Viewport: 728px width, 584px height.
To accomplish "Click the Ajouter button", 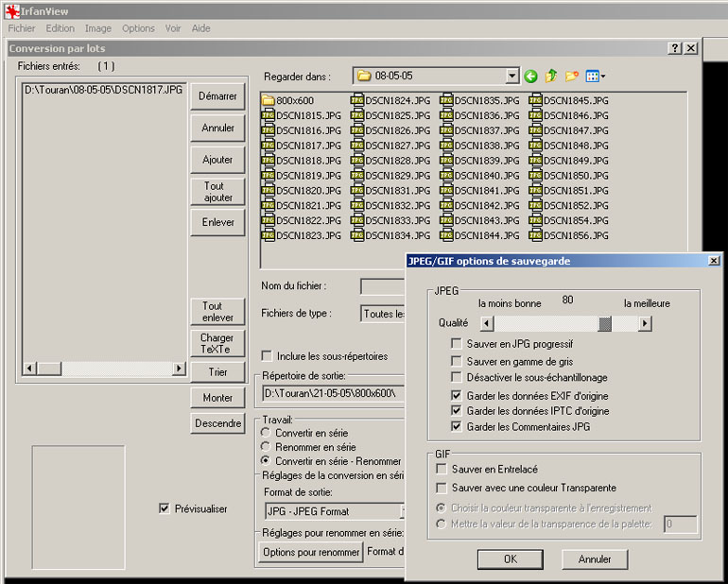I will tap(217, 160).
